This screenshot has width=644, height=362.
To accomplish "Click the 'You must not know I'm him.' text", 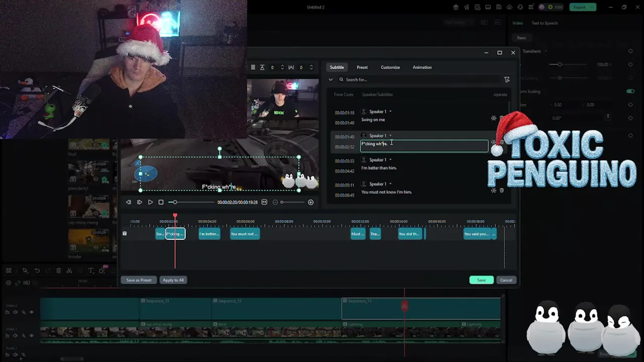I will click(386, 192).
